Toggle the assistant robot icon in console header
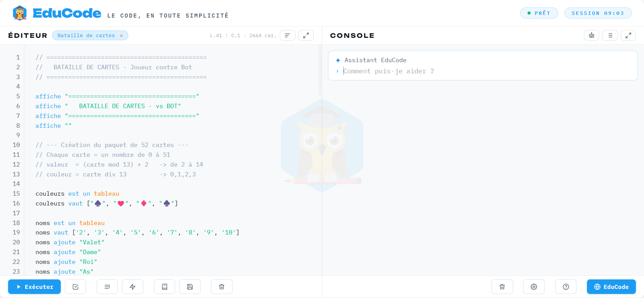 point(592,35)
